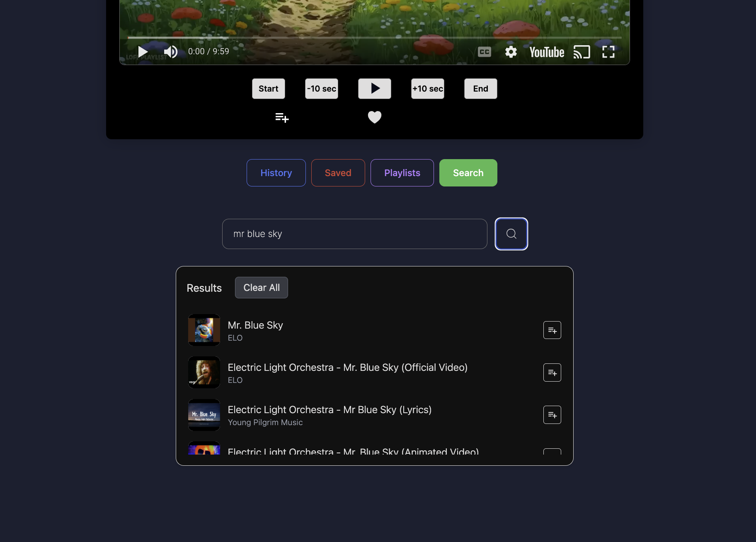The height and width of the screenshot is (542, 756).
Task: Play the Animated Video result
Action: [x=353, y=451]
